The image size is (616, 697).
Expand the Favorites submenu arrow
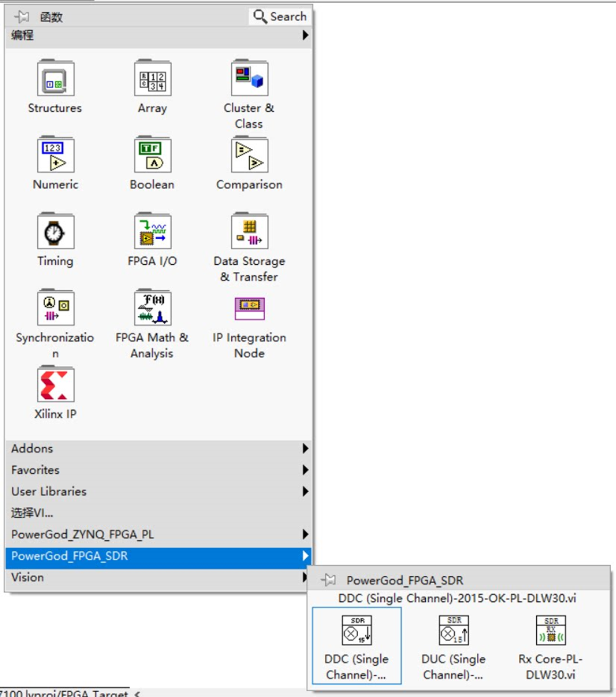pos(305,470)
